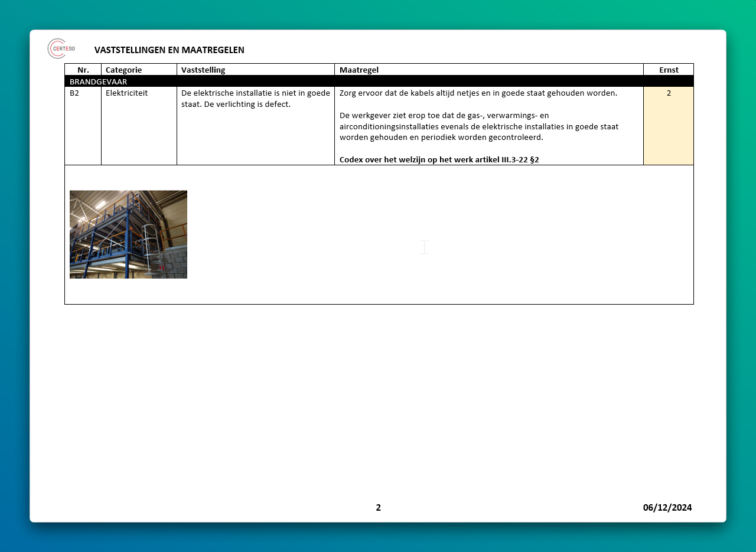The width and height of the screenshot is (756, 552).
Task: Click the footer date 06/12/2024
Action: pos(667,508)
